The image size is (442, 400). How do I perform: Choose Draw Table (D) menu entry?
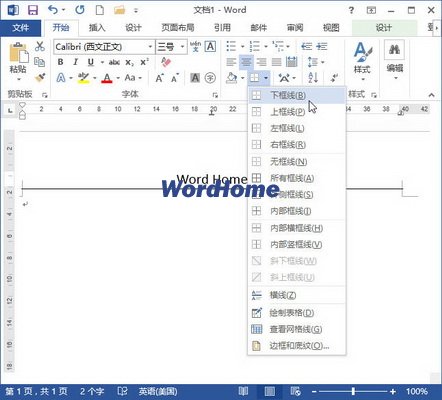pyautogui.click(x=297, y=313)
